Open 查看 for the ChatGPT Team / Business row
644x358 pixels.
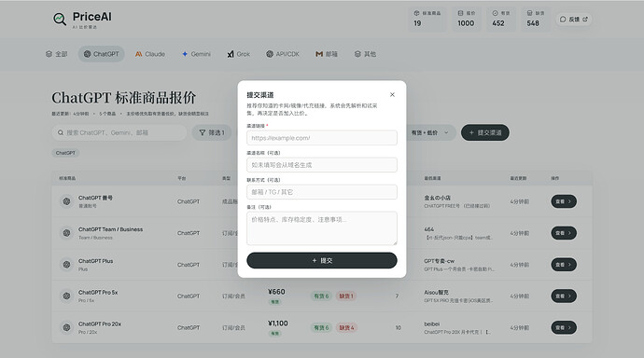(x=564, y=233)
